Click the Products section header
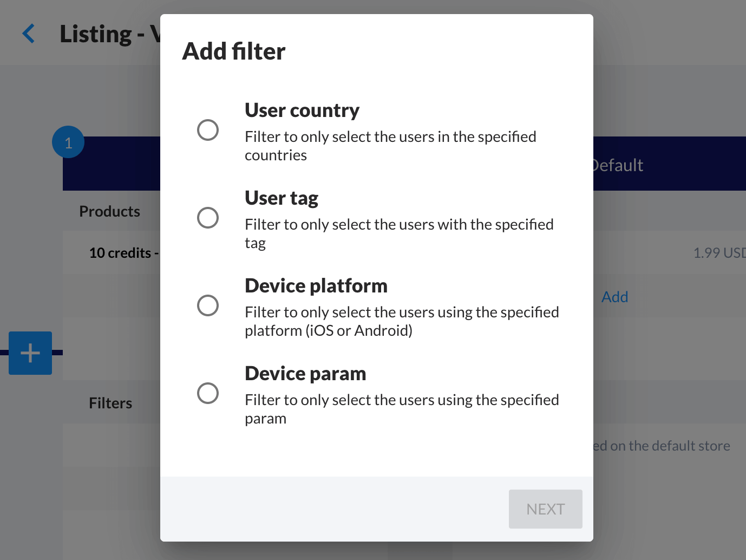 pyautogui.click(x=109, y=211)
